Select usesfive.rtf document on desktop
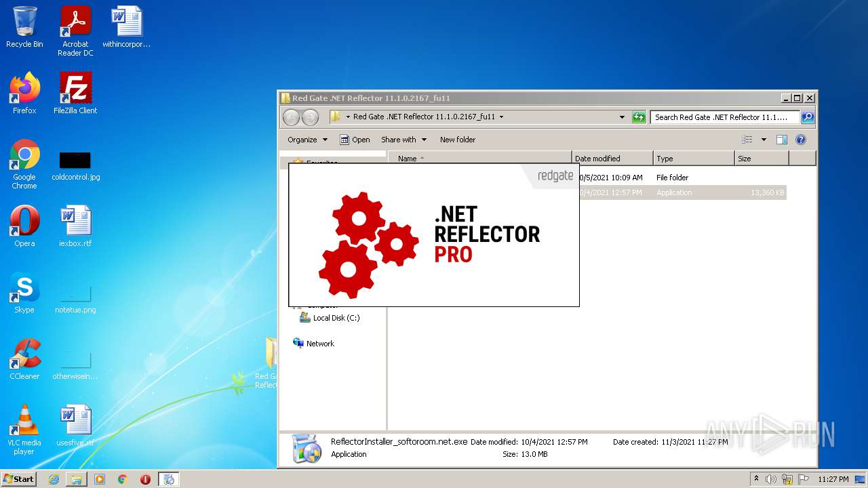Screen dimensions: 868x488 pos(75,426)
